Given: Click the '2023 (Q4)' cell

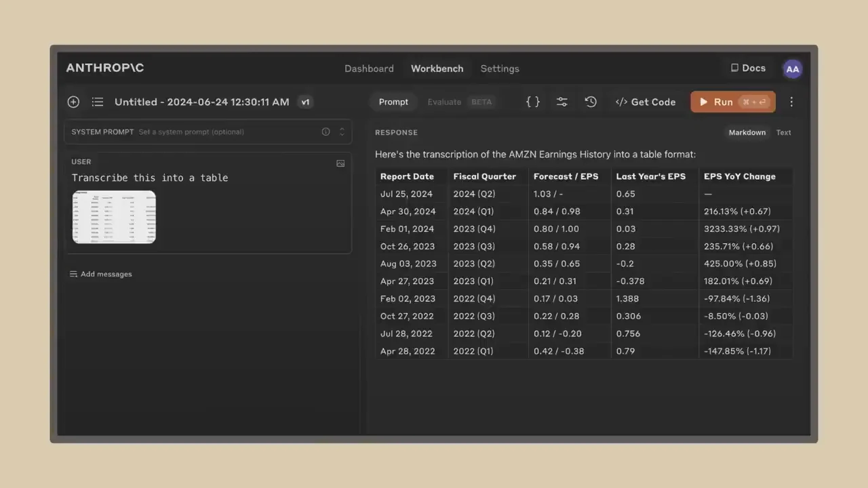Looking at the screenshot, I should pyautogui.click(x=474, y=229).
